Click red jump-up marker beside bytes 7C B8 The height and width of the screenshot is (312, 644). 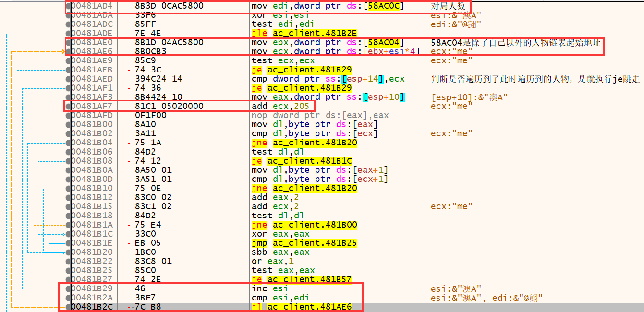129,307
